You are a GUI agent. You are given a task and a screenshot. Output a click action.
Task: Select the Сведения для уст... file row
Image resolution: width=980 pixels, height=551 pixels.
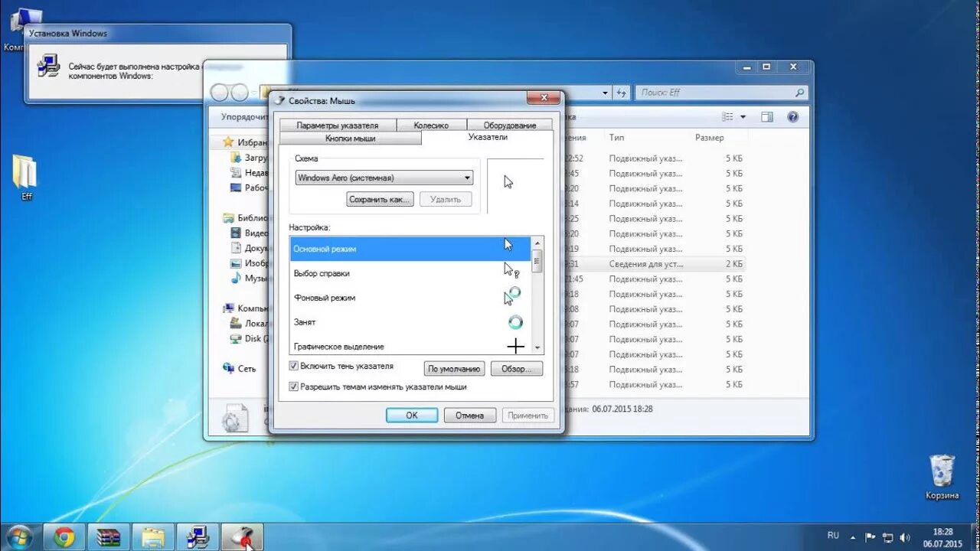click(x=655, y=264)
